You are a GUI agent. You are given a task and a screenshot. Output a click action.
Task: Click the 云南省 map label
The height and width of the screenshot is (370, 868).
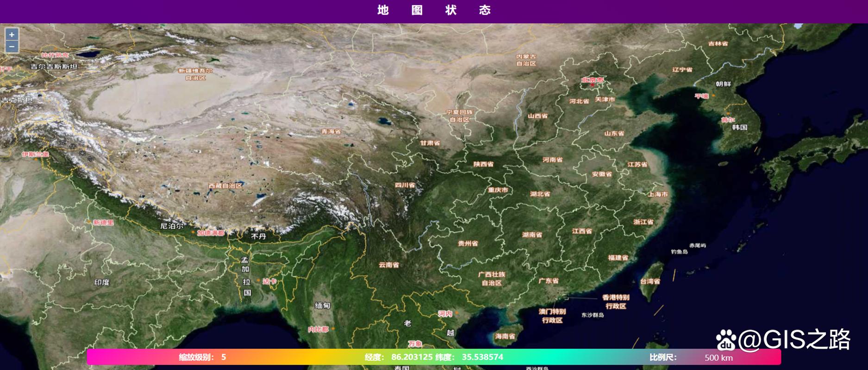click(x=389, y=265)
